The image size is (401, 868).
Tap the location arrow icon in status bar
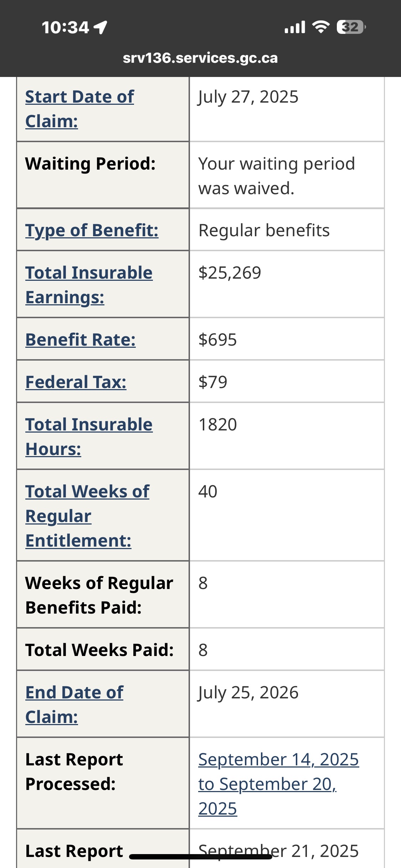(x=101, y=27)
